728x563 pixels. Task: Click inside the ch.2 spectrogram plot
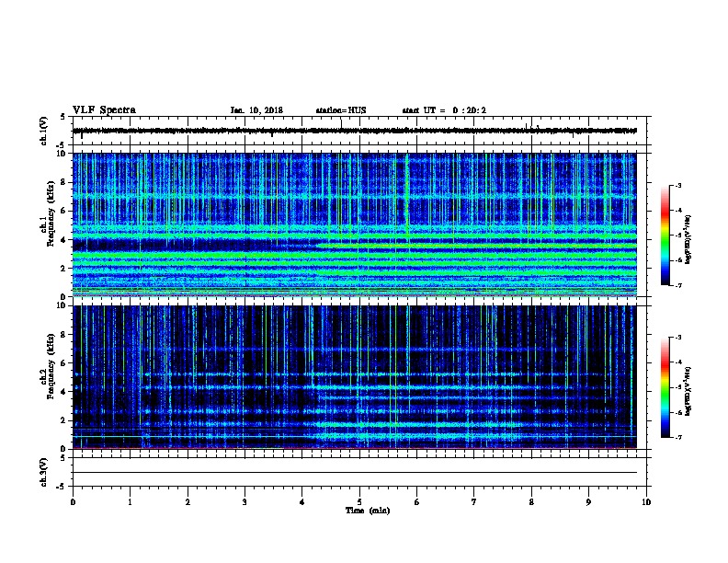[x=355, y=377]
